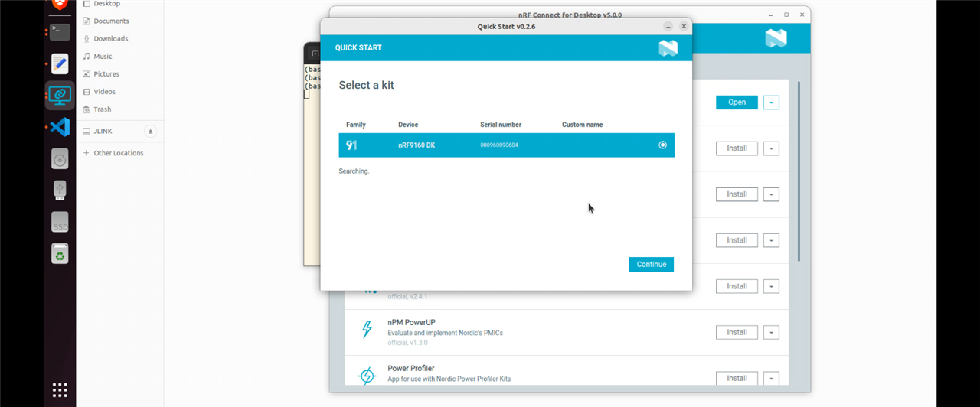Open the remote desktop dock icon

[60, 95]
